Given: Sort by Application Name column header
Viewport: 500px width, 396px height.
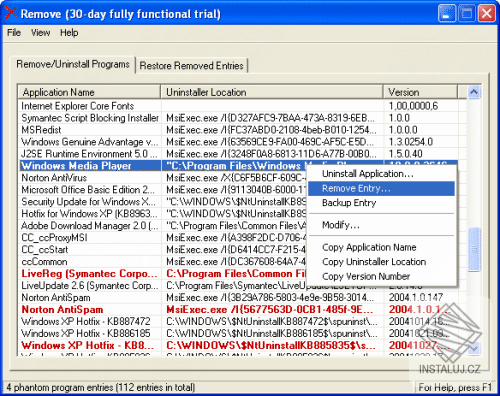Looking at the screenshot, I should [x=89, y=92].
